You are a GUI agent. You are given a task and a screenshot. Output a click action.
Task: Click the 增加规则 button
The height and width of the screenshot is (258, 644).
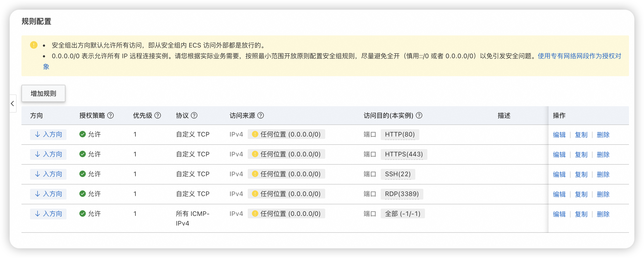click(43, 93)
